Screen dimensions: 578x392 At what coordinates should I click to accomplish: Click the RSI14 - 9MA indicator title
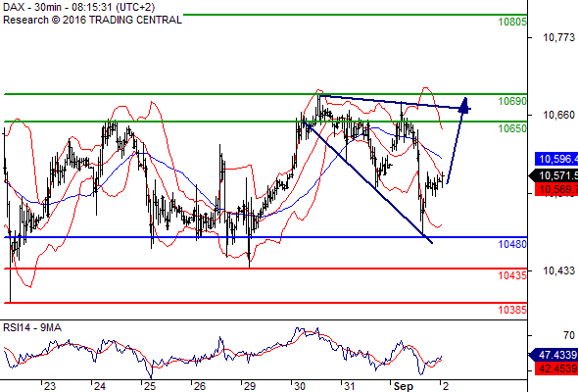[x=32, y=327]
